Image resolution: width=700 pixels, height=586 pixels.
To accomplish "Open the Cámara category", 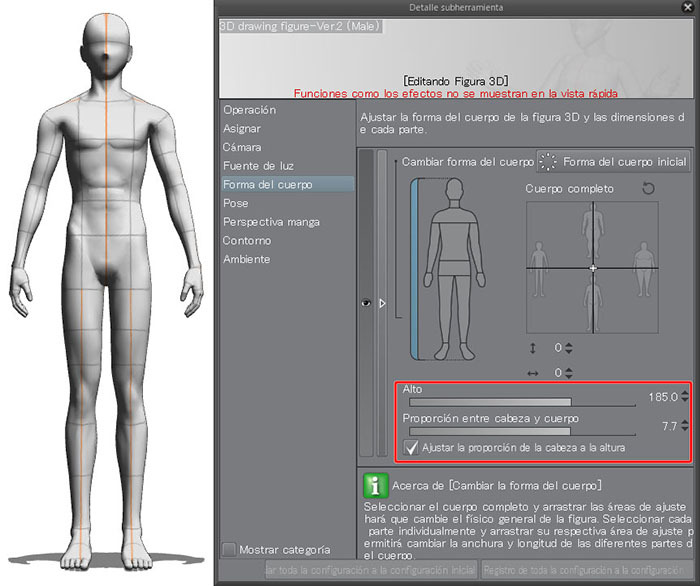I will tap(242, 147).
